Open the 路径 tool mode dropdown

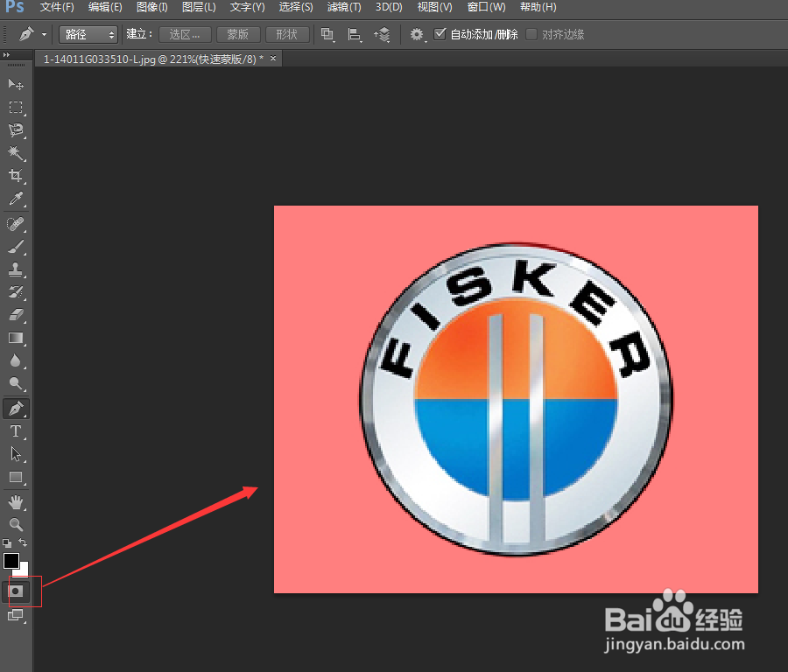88,35
